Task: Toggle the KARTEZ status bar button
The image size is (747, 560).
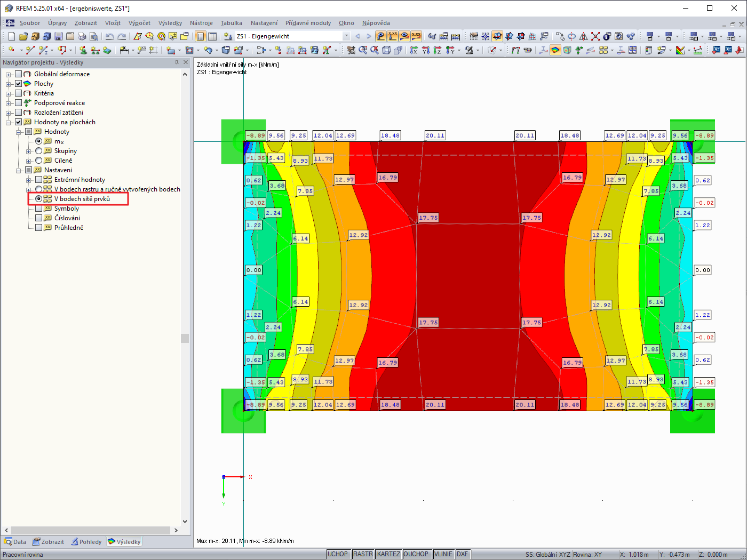Action: (388, 554)
